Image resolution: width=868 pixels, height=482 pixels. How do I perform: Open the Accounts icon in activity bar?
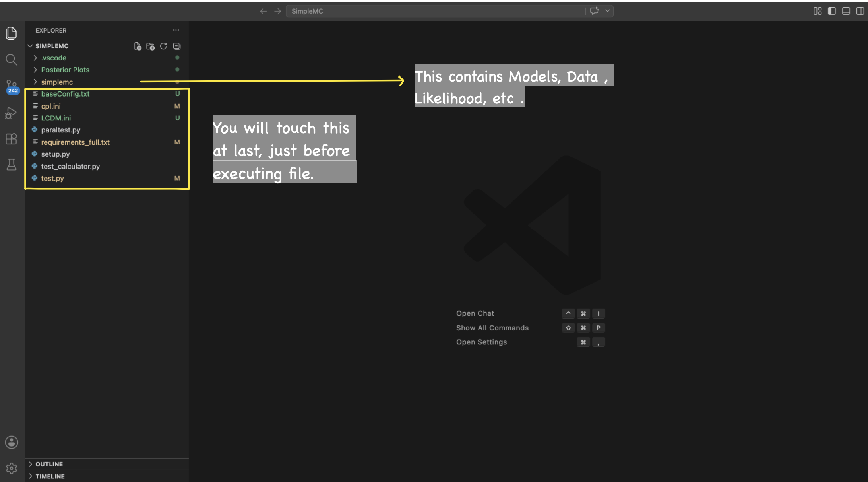click(x=12, y=442)
